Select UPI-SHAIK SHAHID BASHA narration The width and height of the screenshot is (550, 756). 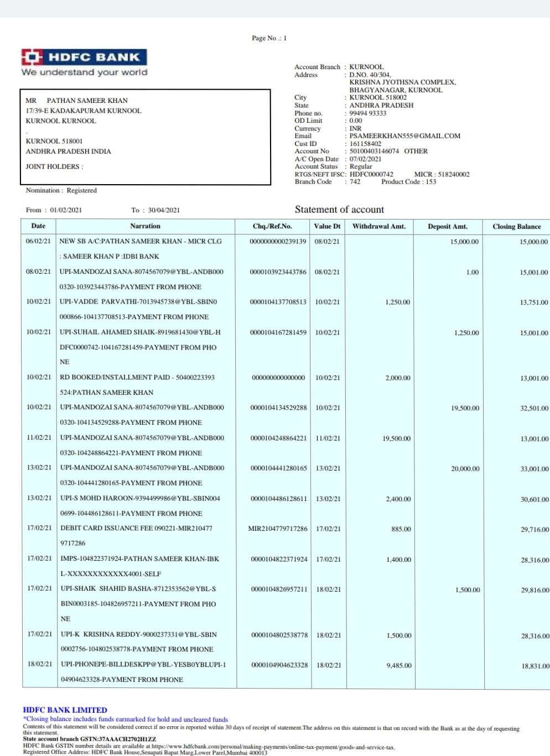138,603
